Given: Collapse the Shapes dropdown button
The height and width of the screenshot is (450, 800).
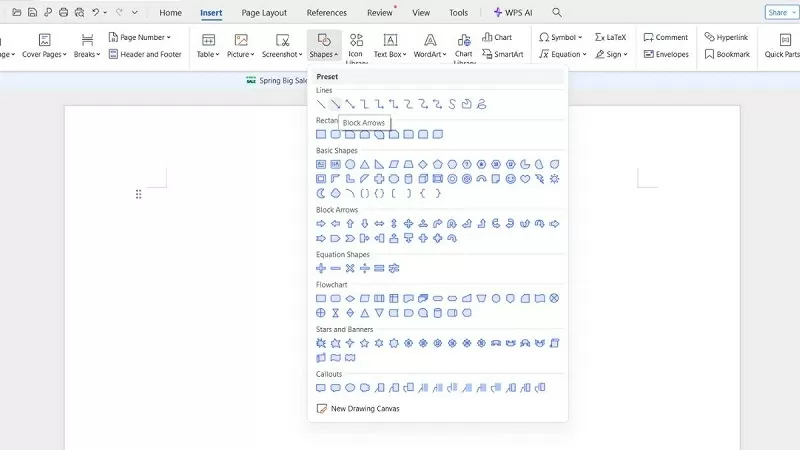Looking at the screenshot, I should coord(323,46).
